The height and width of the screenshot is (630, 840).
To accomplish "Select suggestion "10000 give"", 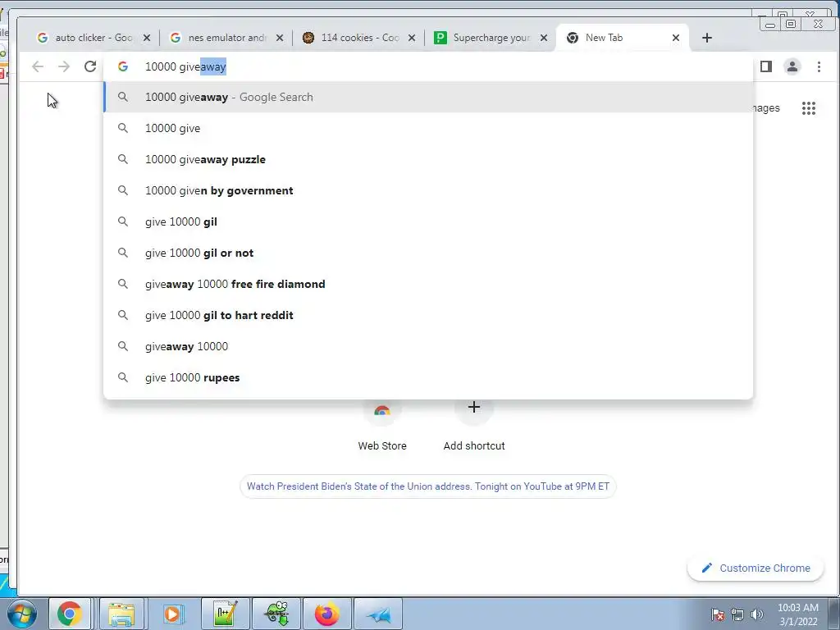I will 428,128.
